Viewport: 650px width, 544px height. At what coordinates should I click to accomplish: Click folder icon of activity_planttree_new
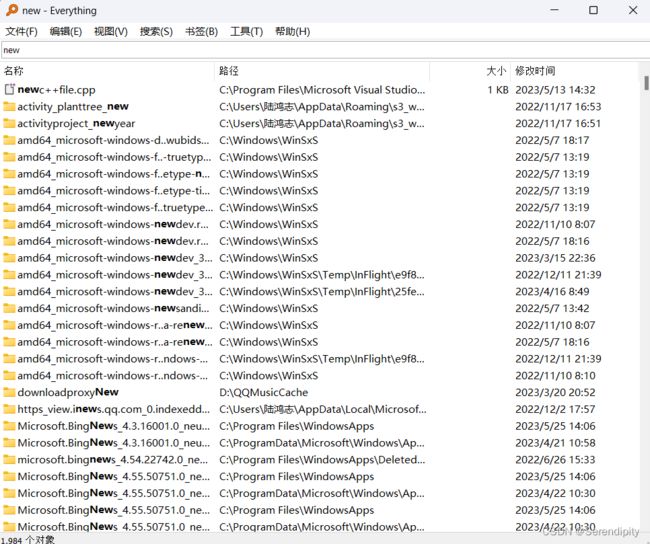point(9,107)
